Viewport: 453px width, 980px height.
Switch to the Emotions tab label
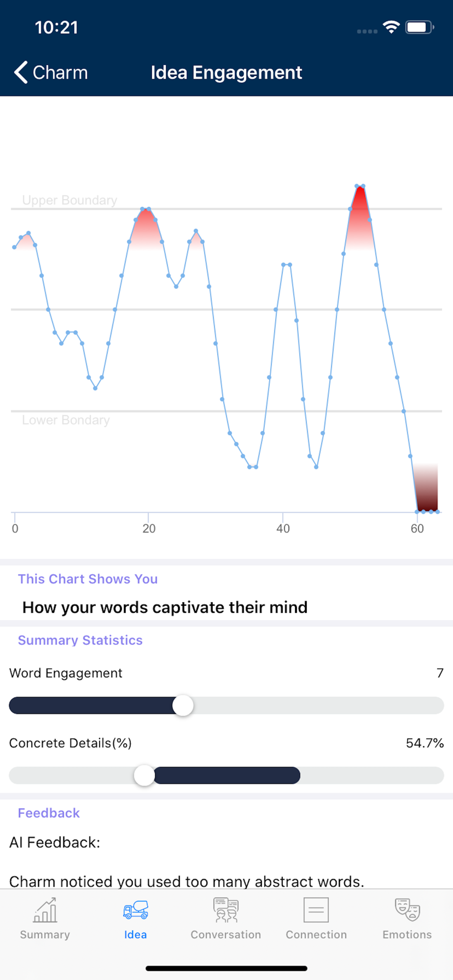(x=407, y=934)
